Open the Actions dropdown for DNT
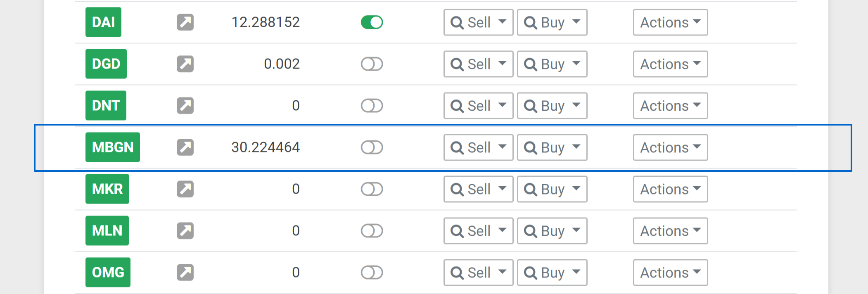The height and width of the screenshot is (294, 868). [671, 106]
